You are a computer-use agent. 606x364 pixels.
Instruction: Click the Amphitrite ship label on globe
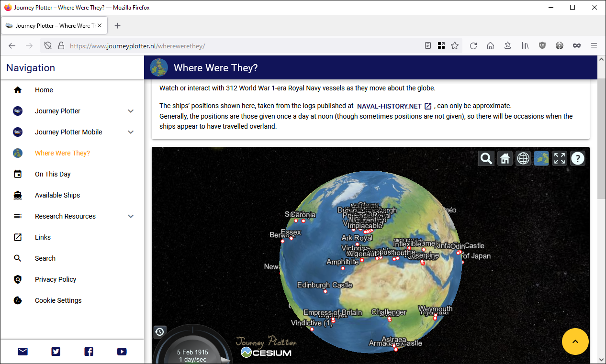pyautogui.click(x=343, y=262)
